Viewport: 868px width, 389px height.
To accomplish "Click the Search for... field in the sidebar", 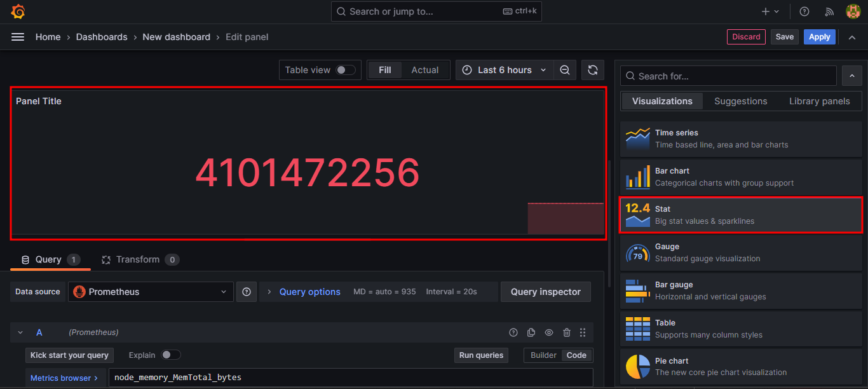I will click(x=728, y=76).
